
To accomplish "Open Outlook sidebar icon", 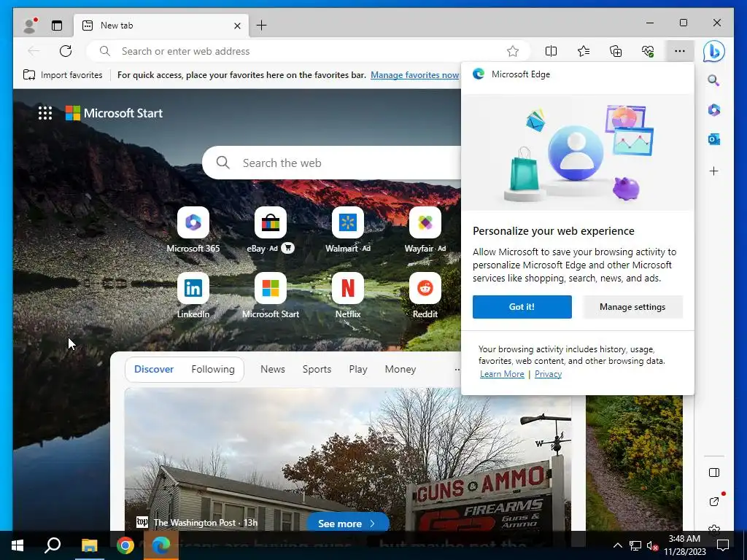I will pyautogui.click(x=713, y=139).
